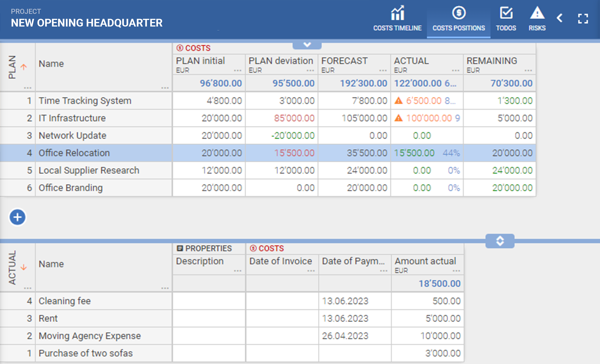This screenshot has height=364, width=600.
Task: Click the warning icon in IT Infrastructure row
Action: 398,118
